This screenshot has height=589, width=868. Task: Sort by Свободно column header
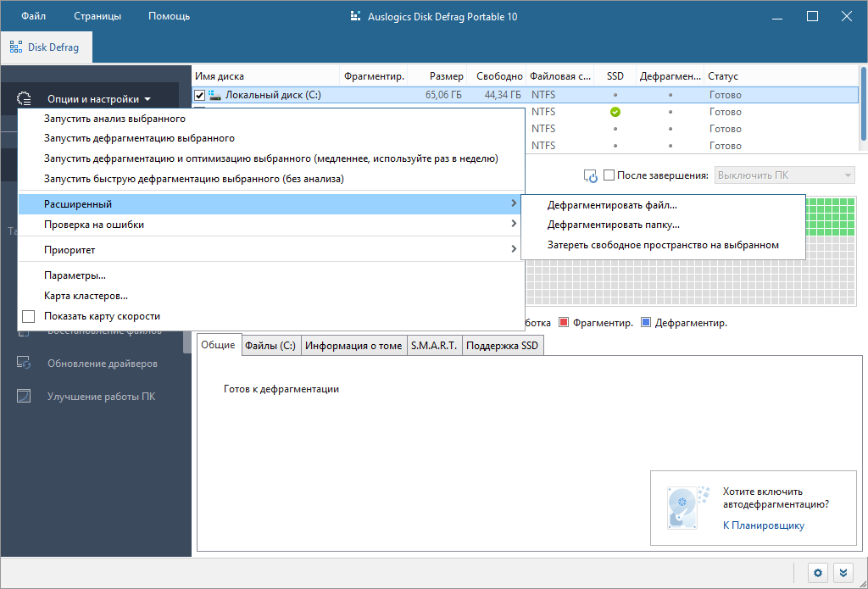point(497,76)
